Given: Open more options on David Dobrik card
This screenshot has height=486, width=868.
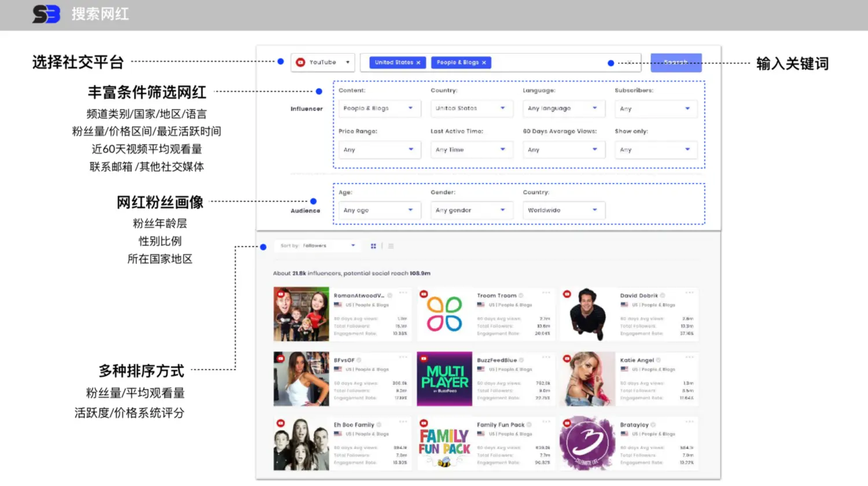Looking at the screenshot, I should tap(689, 293).
